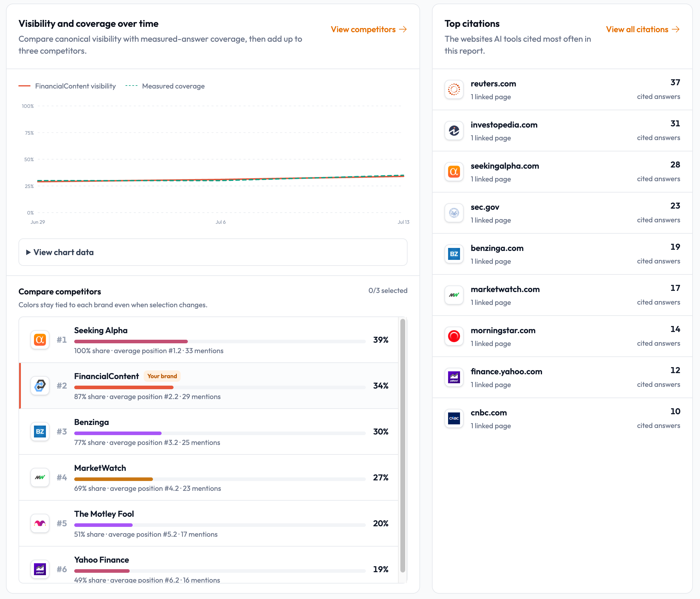Click the morningstar.com red circle icon
The width and height of the screenshot is (700, 599).
454,336
